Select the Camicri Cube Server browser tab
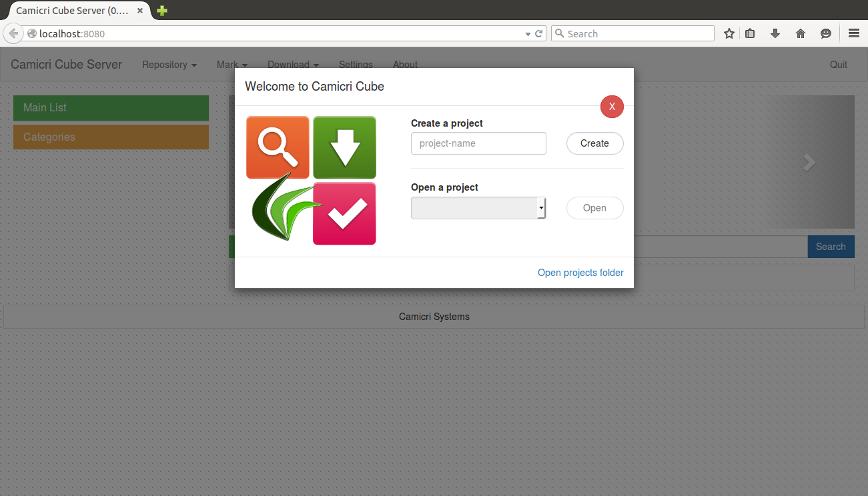Screen dimensions: 868x496 [x=80, y=11]
